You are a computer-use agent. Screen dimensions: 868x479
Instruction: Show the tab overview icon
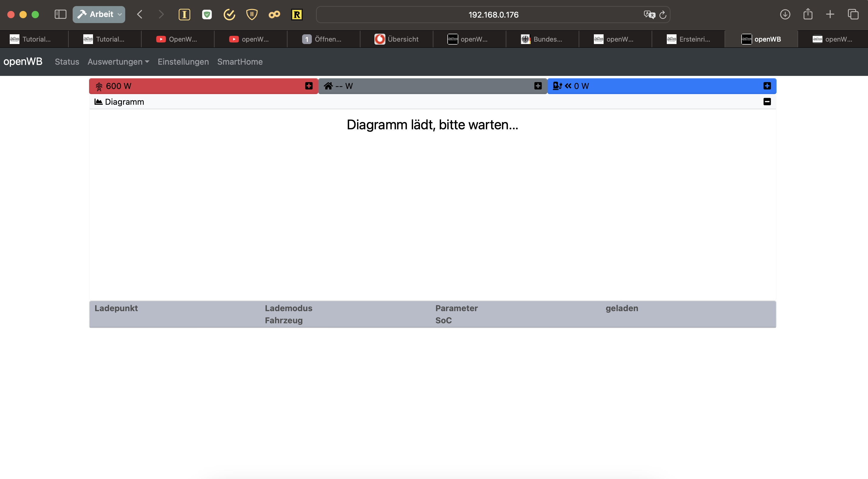click(x=853, y=15)
